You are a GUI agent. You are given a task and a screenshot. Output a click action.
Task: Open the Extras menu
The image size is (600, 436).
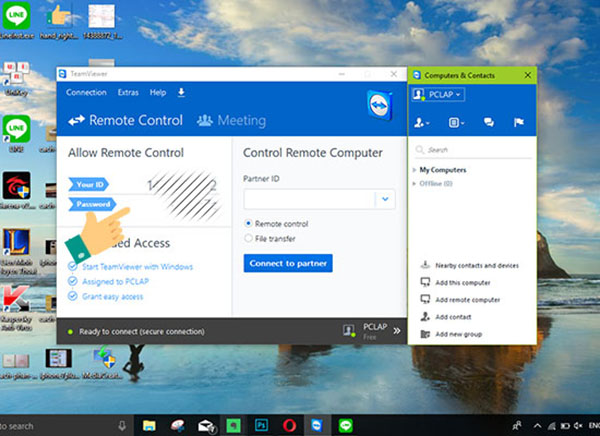point(128,92)
